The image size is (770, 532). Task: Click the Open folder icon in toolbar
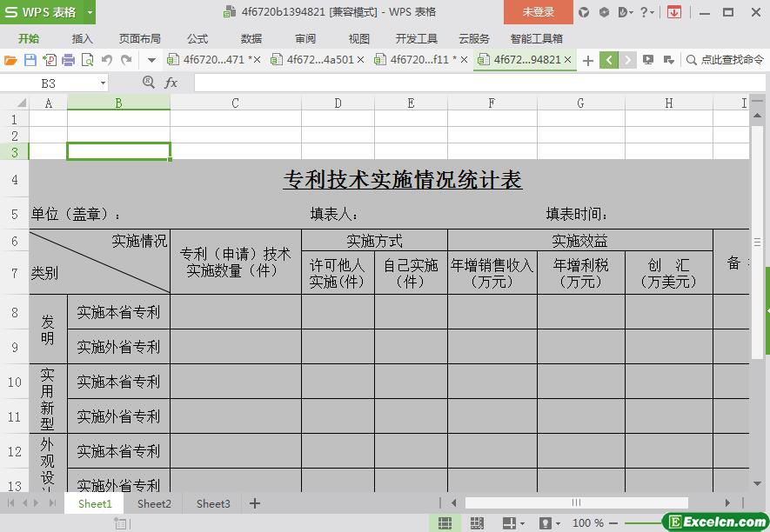tap(10, 60)
